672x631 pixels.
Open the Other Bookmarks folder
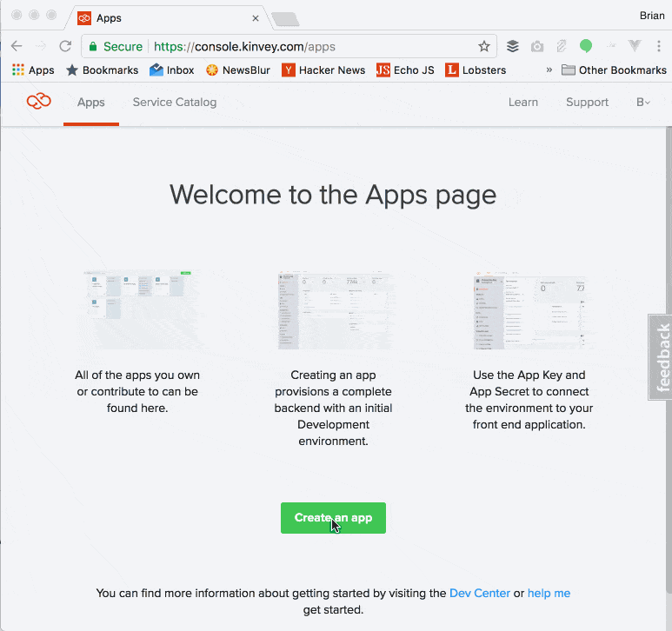point(614,70)
